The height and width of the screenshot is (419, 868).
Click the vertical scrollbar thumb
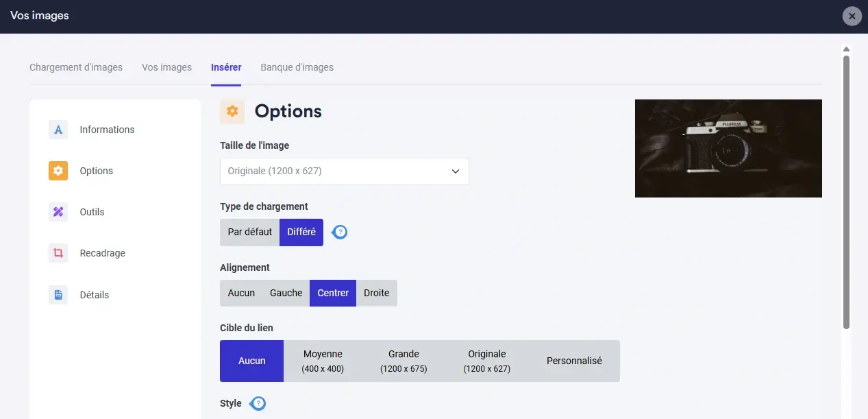pos(846,192)
